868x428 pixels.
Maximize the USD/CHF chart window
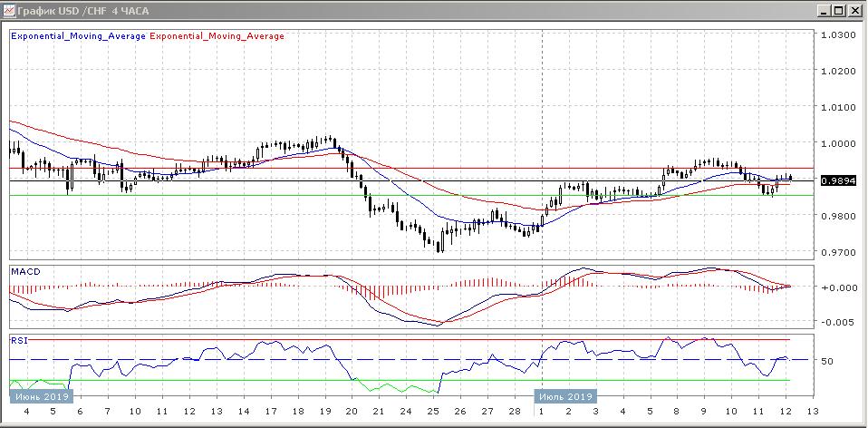[x=838, y=11]
